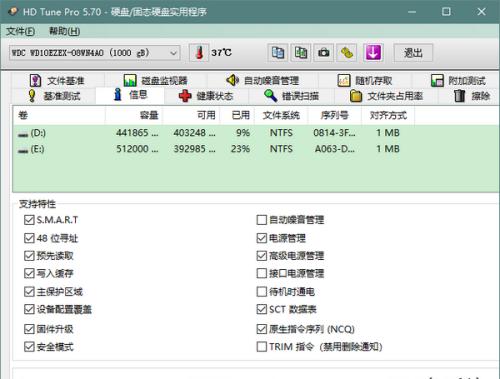Copy info text to clipboard icon

pyautogui.click(x=278, y=53)
